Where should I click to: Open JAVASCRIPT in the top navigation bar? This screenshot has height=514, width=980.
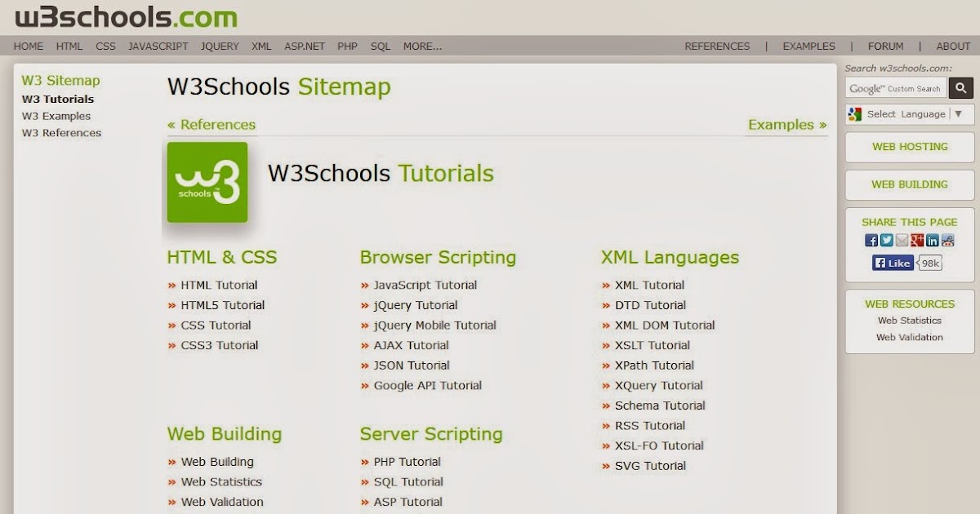click(158, 47)
